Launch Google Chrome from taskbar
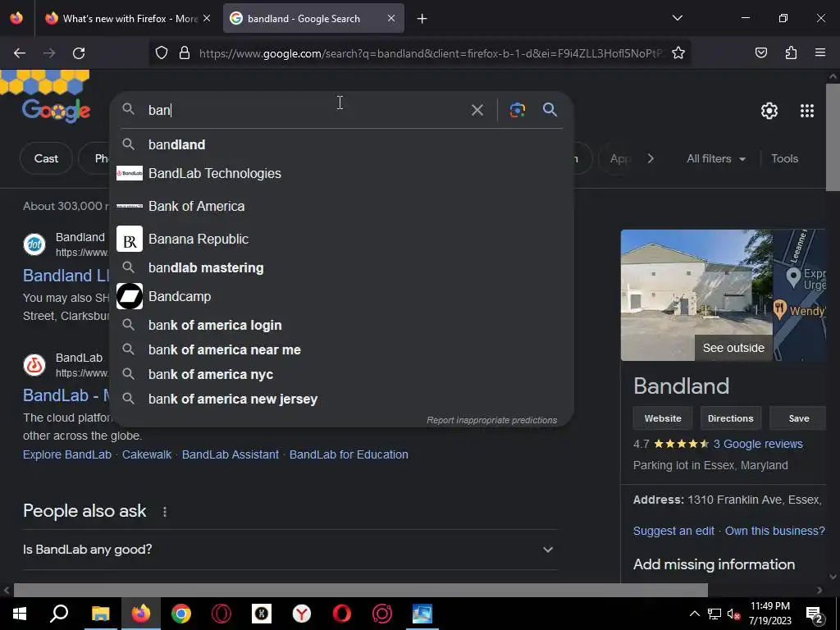The height and width of the screenshot is (630, 840). (x=181, y=614)
